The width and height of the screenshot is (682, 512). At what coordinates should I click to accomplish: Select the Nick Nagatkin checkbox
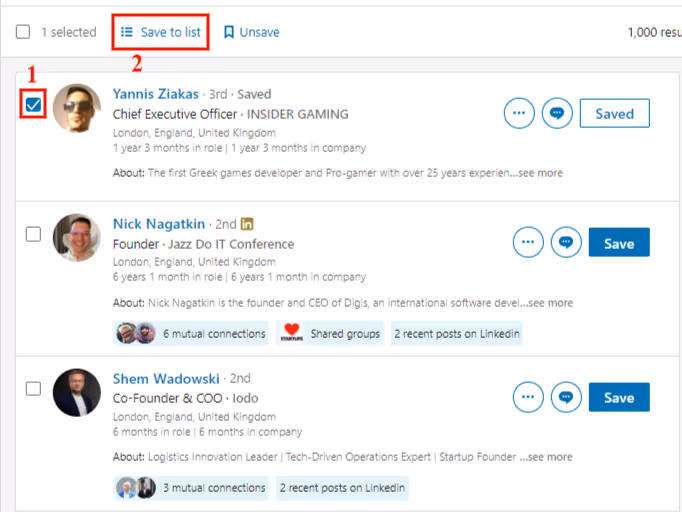(x=33, y=234)
